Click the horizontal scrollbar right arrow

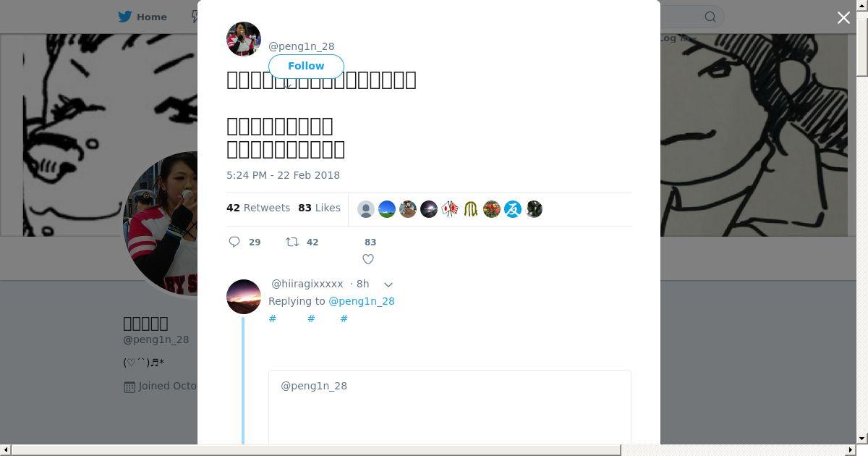[851, 450]
